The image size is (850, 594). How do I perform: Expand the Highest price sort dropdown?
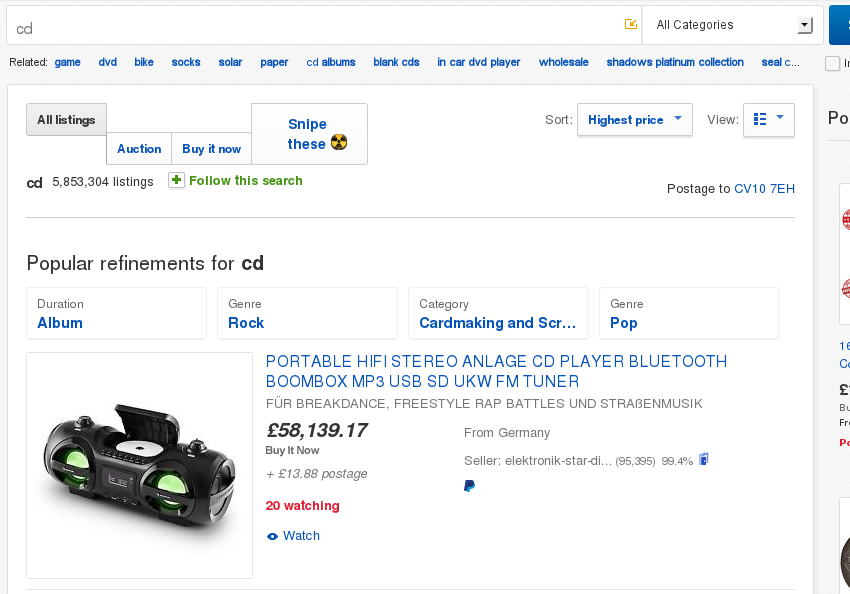[x=635, y=120]
